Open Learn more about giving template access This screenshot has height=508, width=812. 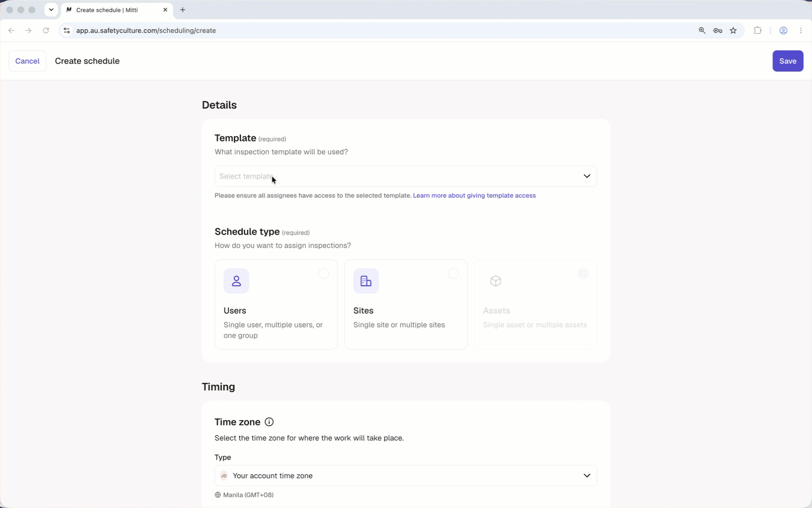point(475,195)
